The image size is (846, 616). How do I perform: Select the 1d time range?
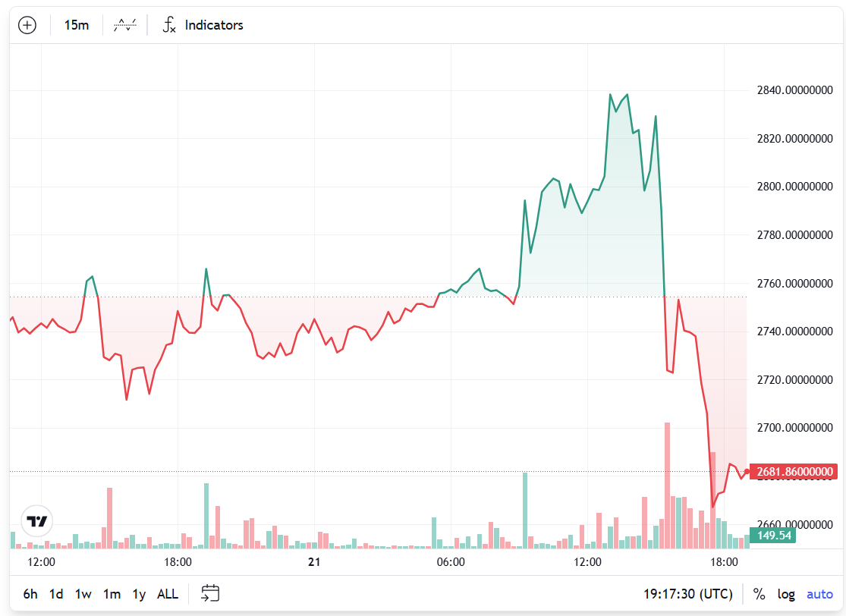coord(56,594)
